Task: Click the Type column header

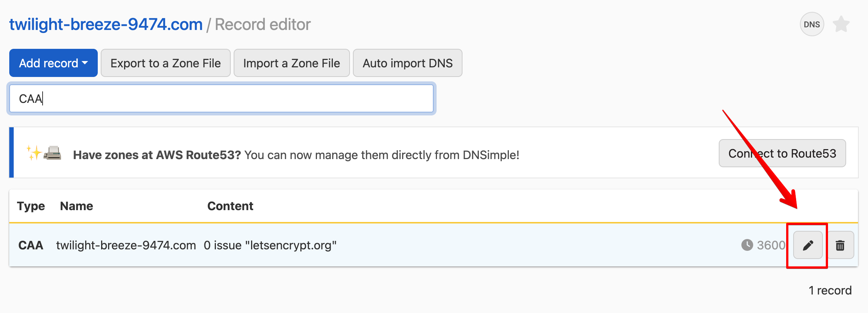Action: pos(31,206)
